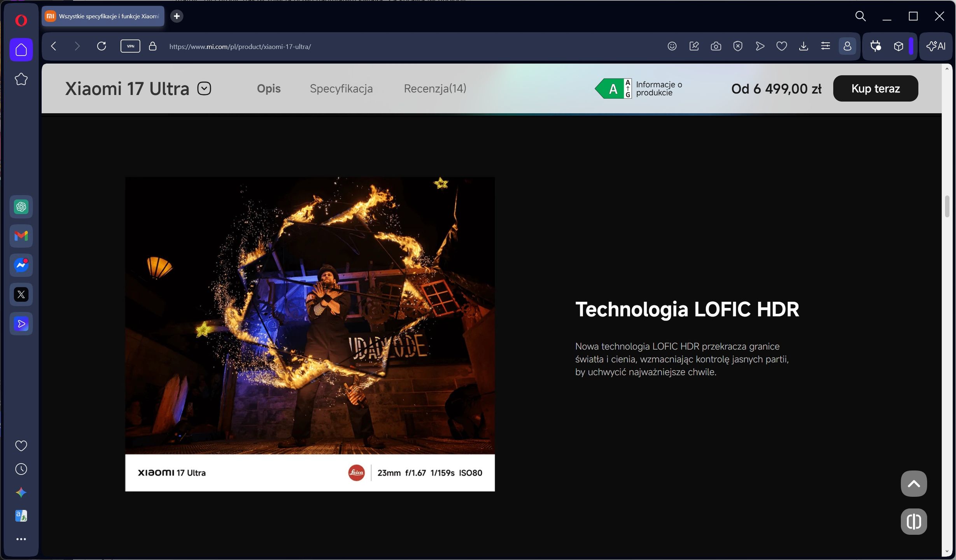Viewport: 956px width, 560px height.
Task: Go back to the previous page
Action: click(54, 46)
